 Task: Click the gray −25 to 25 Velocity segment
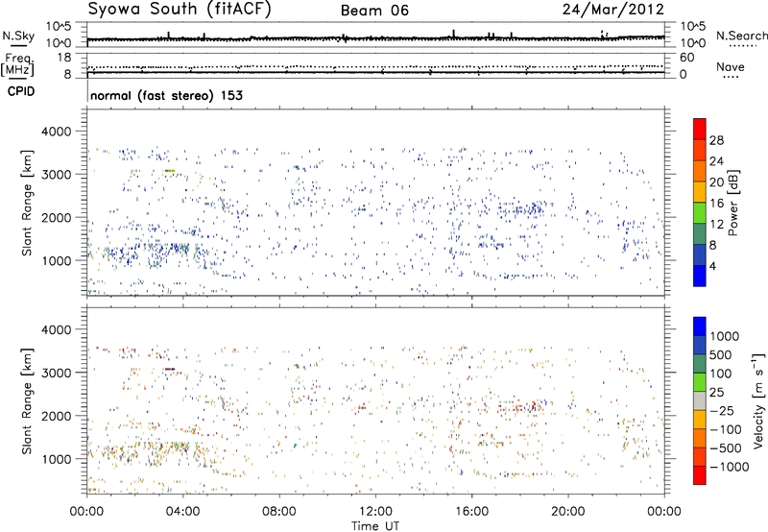pyautogui.click(x=700, y=400)
